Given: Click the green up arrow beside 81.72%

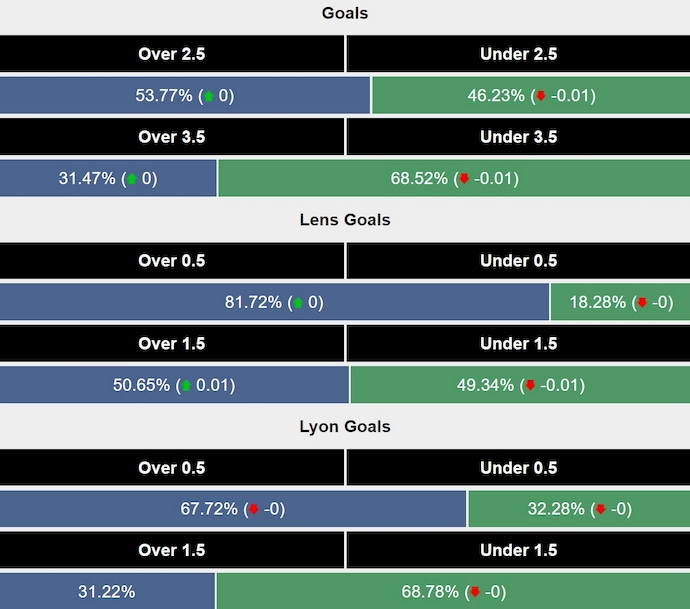Looking at the screenshot, I should click(x=298, y=302).
